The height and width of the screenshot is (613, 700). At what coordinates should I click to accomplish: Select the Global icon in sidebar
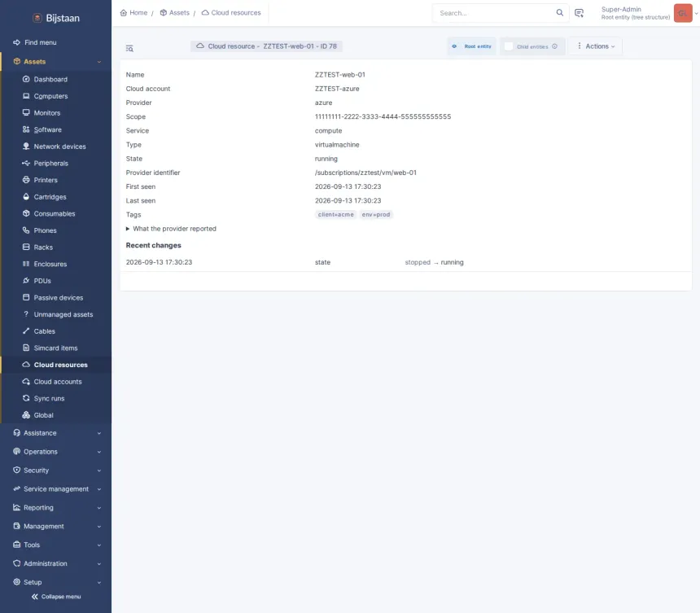click(x=26, y=414)
